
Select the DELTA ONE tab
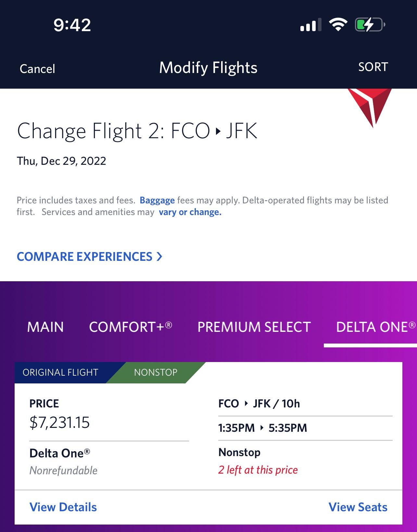coord(375,327)
